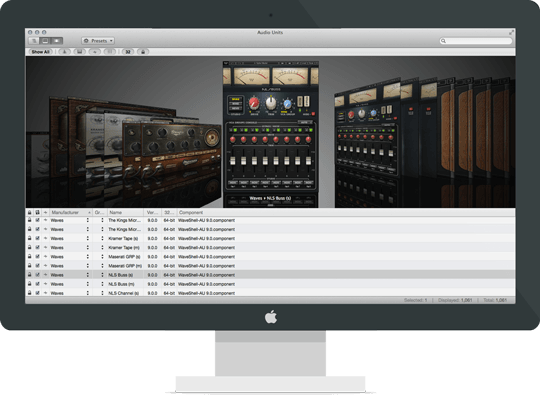Viewport: 540px width, 395px height.
Task: Click lock icon on NLS Channel (s) row
Action: (30, 293)
